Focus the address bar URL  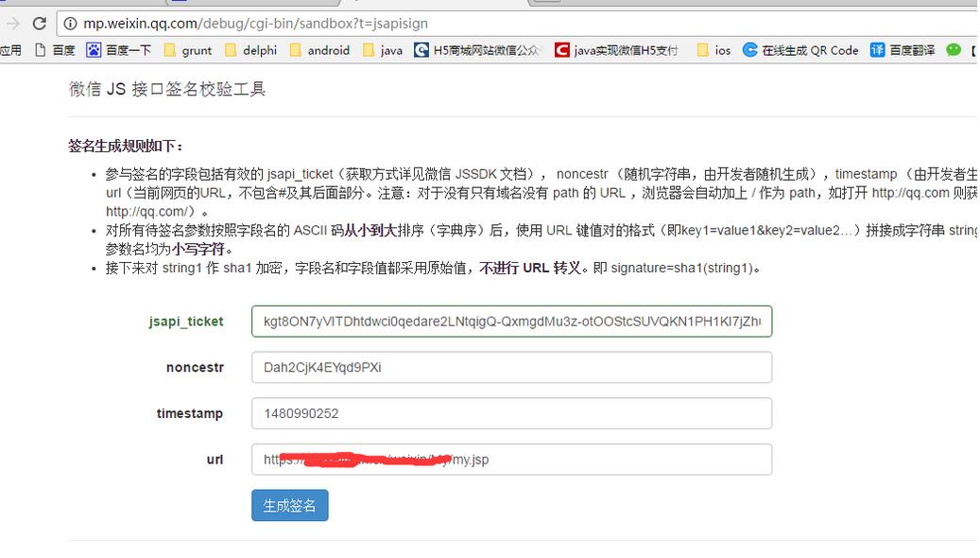click(x=255, y=24)
